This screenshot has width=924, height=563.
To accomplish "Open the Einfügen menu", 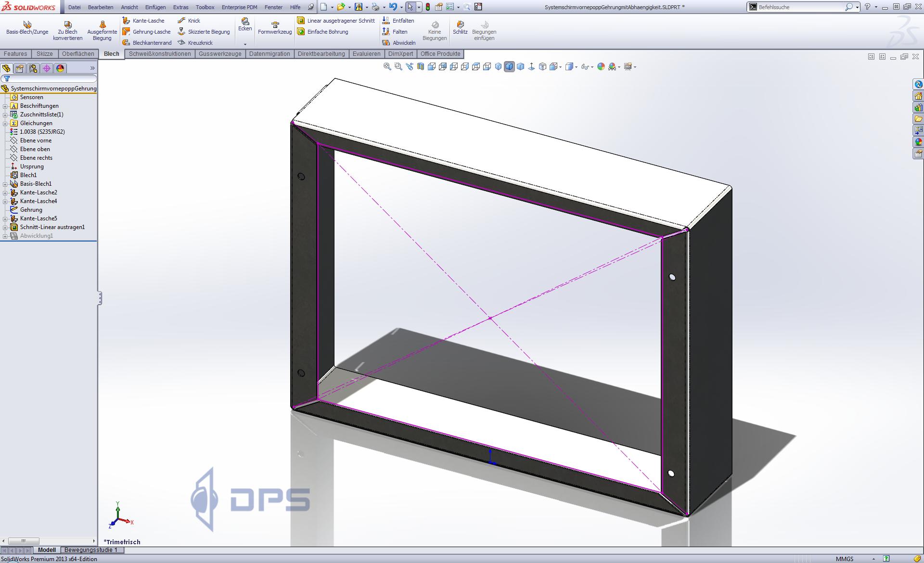I will [155, 7].
